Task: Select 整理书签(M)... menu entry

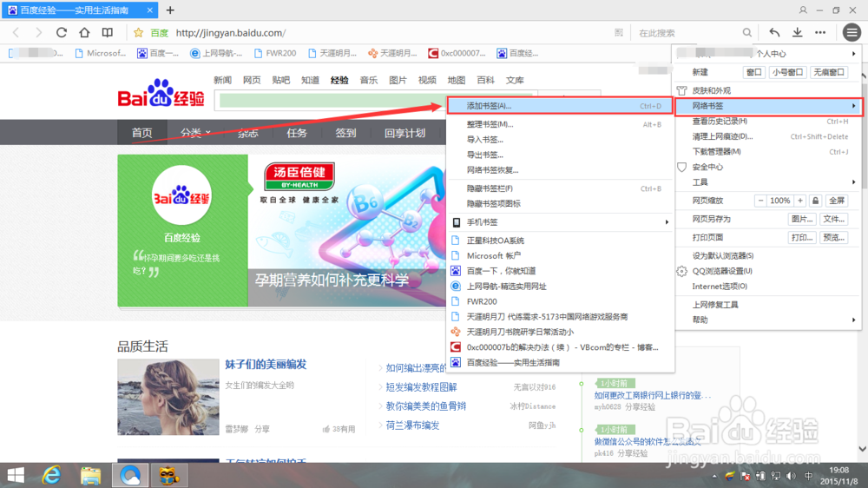Action: point(560,124)
